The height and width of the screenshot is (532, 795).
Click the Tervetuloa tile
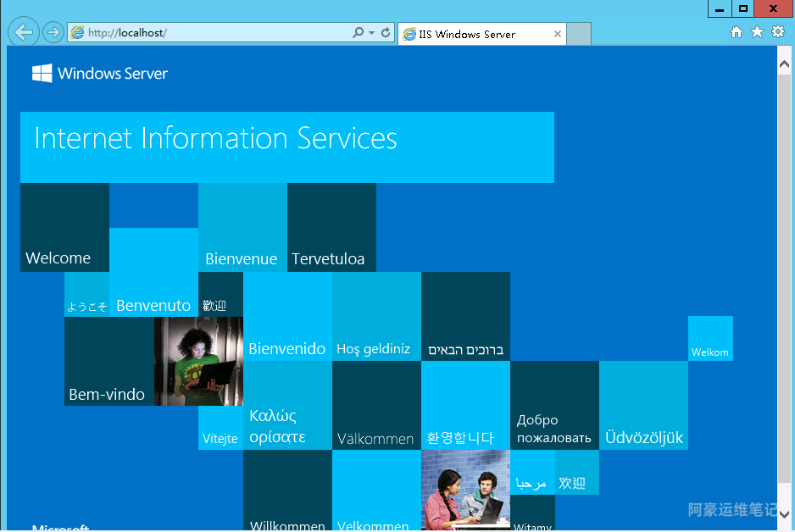coord(331,228)
